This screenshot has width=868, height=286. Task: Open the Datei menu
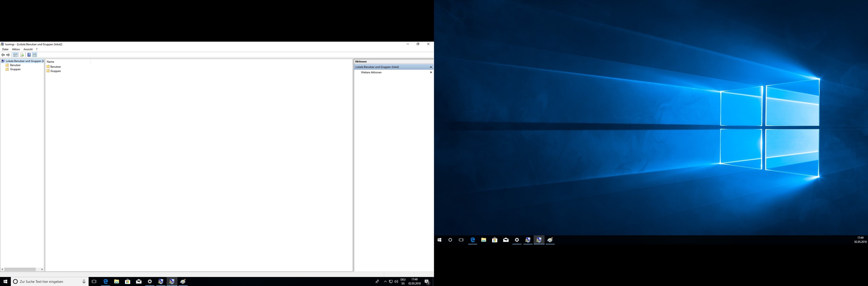[x=5, y=49]
